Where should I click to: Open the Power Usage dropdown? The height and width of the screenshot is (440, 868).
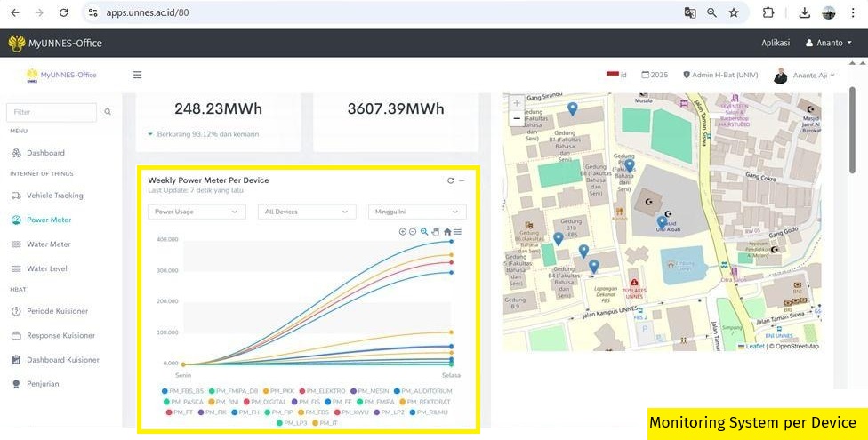tap(197, 212)
